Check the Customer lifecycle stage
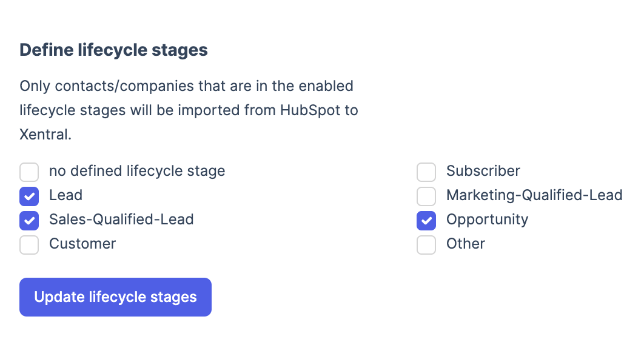The image size is (644, 362). pyautogui.click(x=29, y=245)
